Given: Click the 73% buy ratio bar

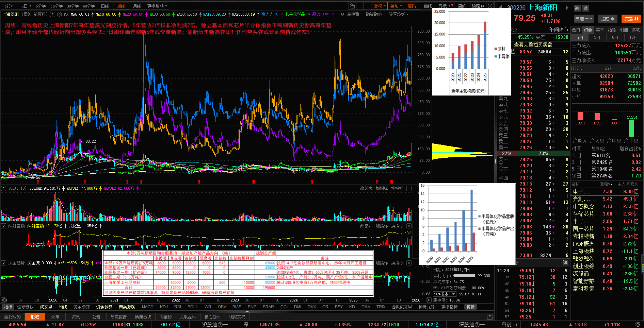Looking at the screenshot, I should click(543, 153).
